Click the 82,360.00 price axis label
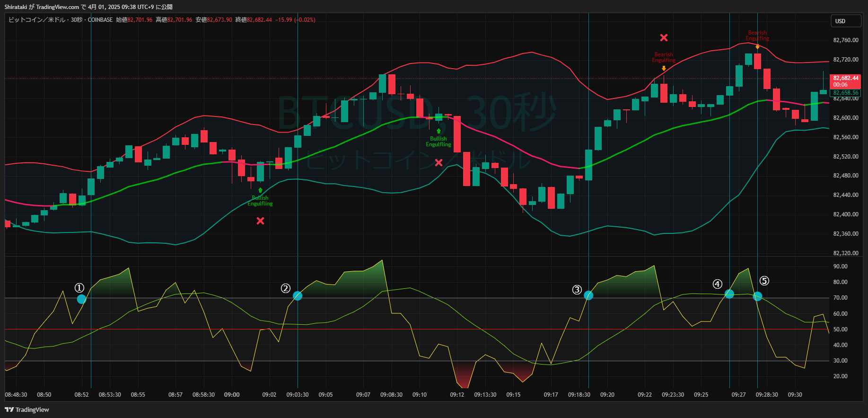The image size is (868, 418). tap(846, 234)
